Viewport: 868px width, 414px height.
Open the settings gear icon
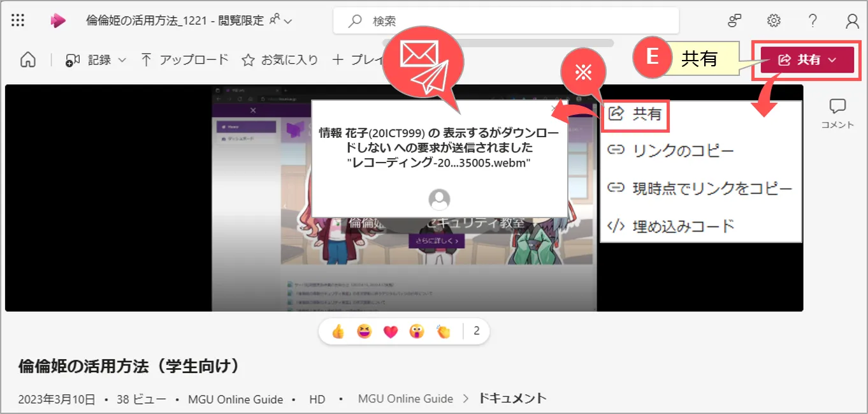774,21
